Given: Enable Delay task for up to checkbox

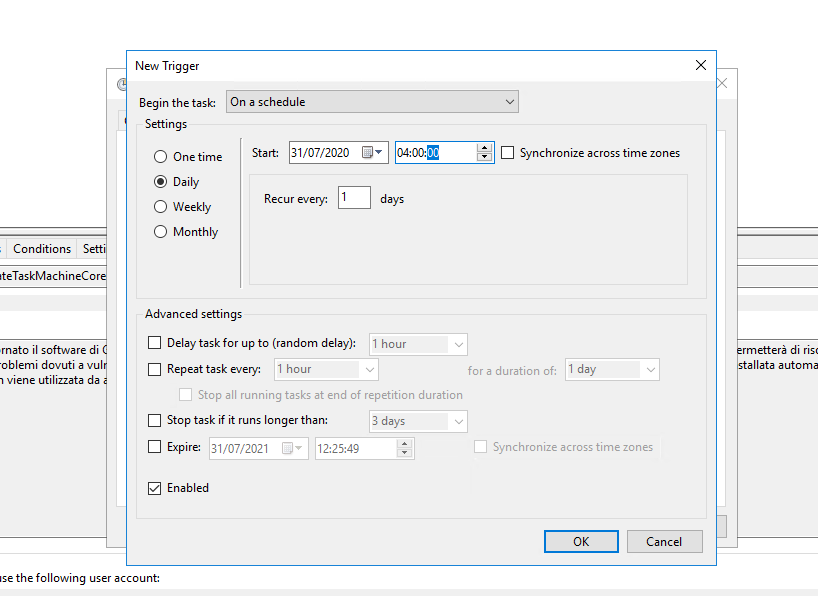Looking at the screenshot, I should [154, 343].
